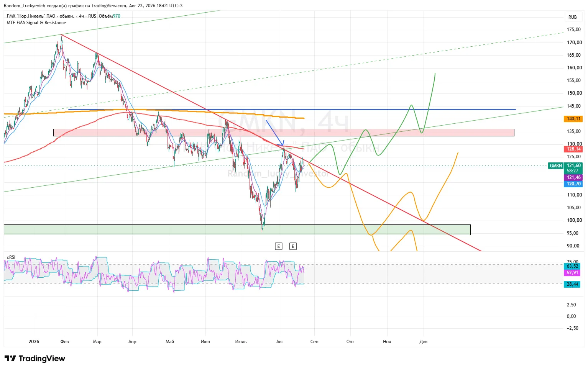Click the TradingView logo at the bottom
Screen dimensions: 588x370
coord(35,359)
